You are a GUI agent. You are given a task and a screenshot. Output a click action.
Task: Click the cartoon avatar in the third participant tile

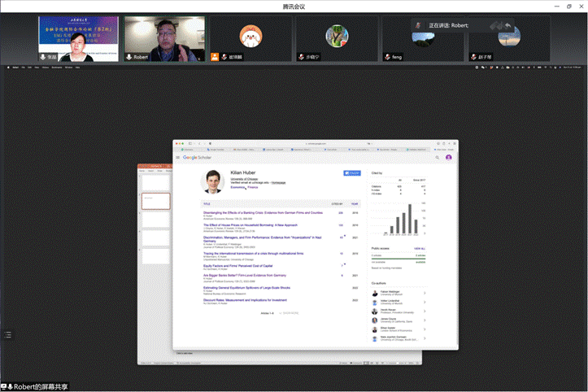click(x=250, y=36)
